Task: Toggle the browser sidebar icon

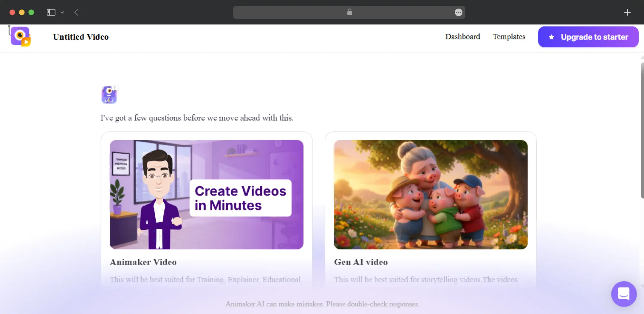Action: (51, 12)
